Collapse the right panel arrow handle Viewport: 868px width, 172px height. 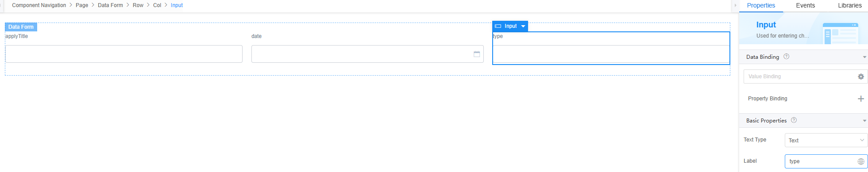735,5
